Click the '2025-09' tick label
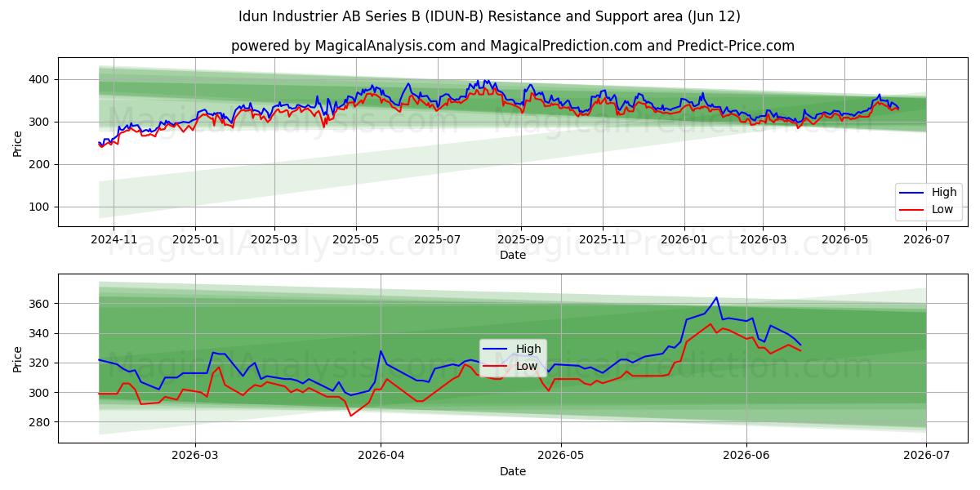980x490 pixels. pos(521,239)
